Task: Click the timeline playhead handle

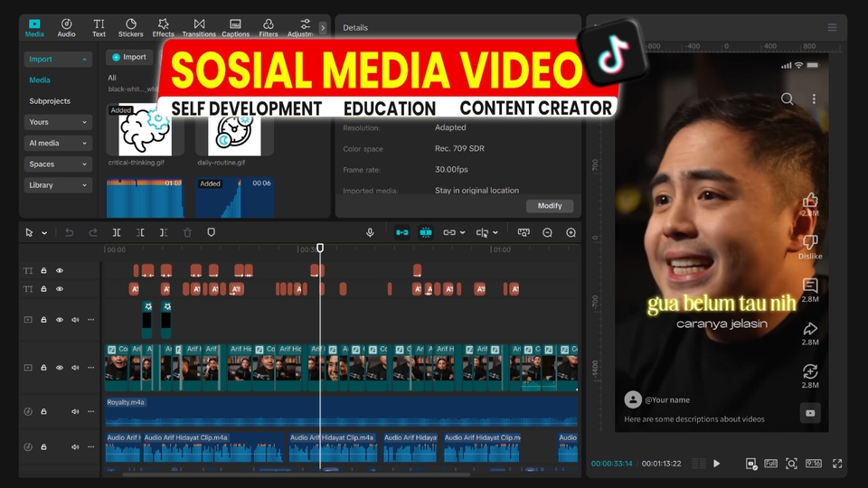Action: tap(320, 248)
